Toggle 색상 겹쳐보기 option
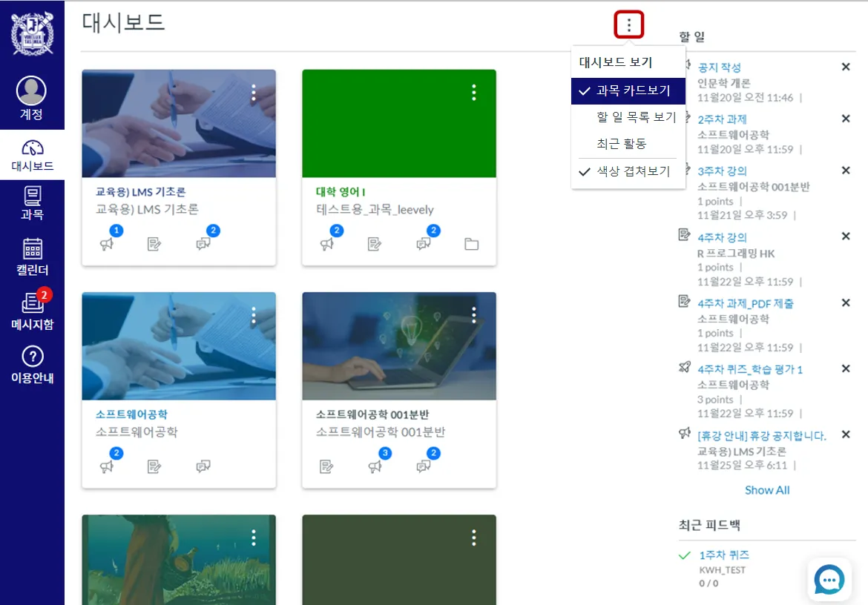868x605 pixels. [x=628, y=171]
